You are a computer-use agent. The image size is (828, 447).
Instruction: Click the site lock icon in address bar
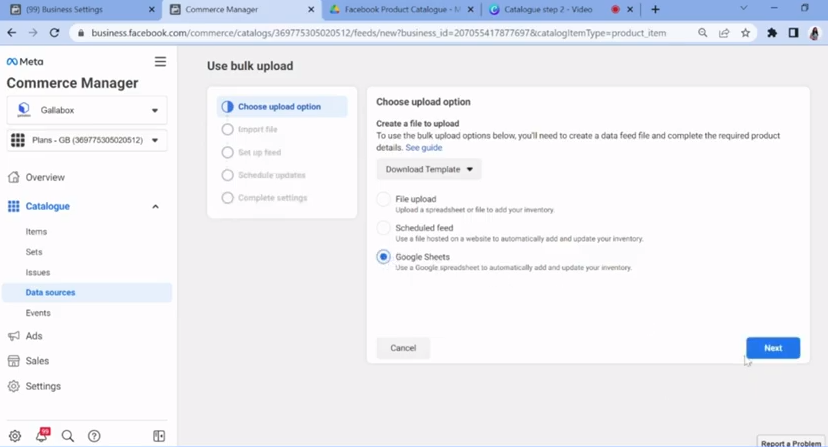pos(81,33)
